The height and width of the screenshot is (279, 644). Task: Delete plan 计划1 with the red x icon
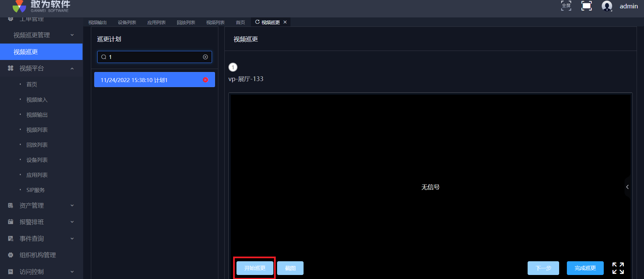click(206, 80)
